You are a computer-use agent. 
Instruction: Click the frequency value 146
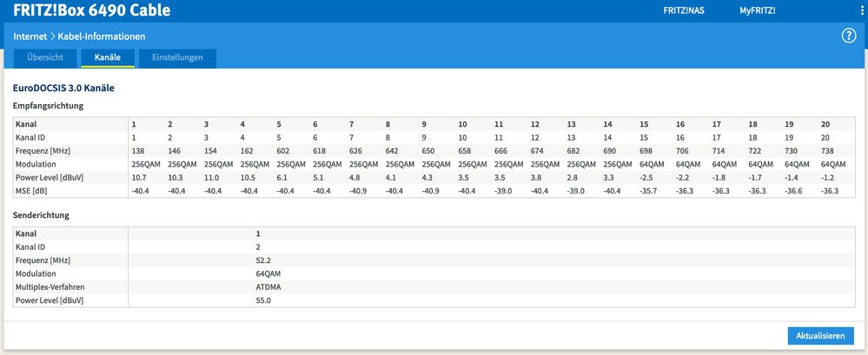point(173,151)
